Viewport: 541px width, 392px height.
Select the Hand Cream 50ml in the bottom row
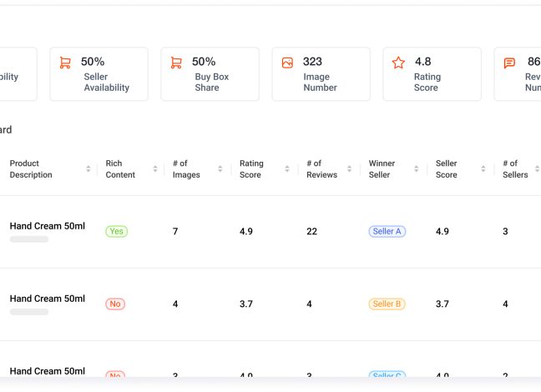tap(48, 371)
